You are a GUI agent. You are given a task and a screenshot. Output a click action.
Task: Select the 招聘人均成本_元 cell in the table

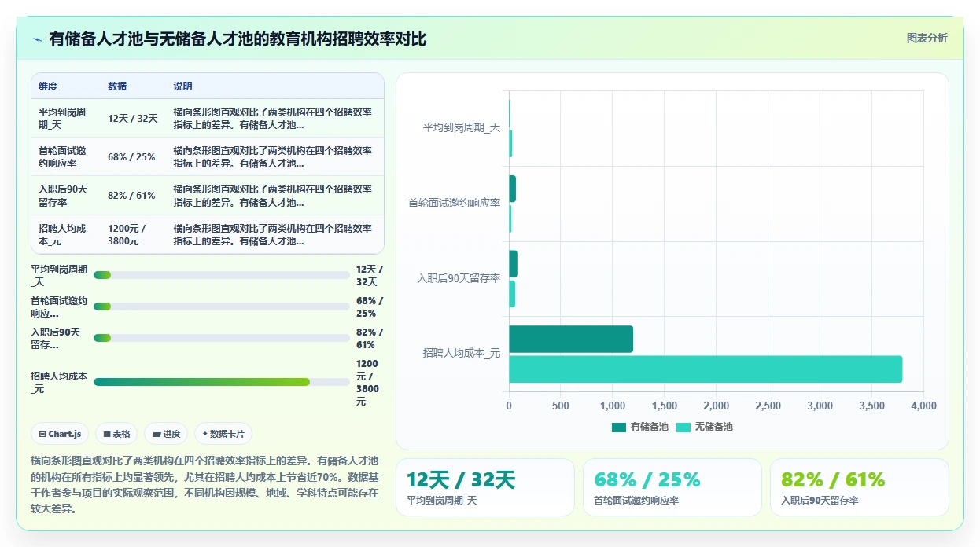click(64, 234)
